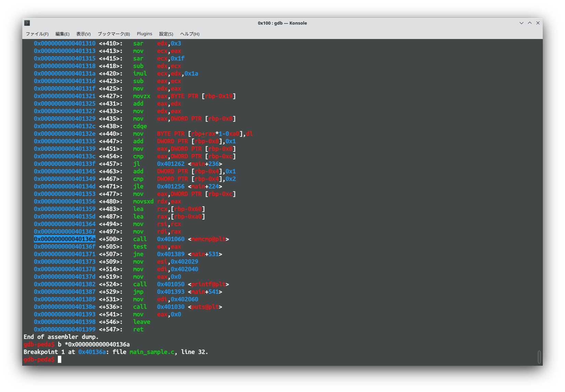Click the main_sample.c filename in breakpoint line
This screenshot has height=392, width=565.
152,352
